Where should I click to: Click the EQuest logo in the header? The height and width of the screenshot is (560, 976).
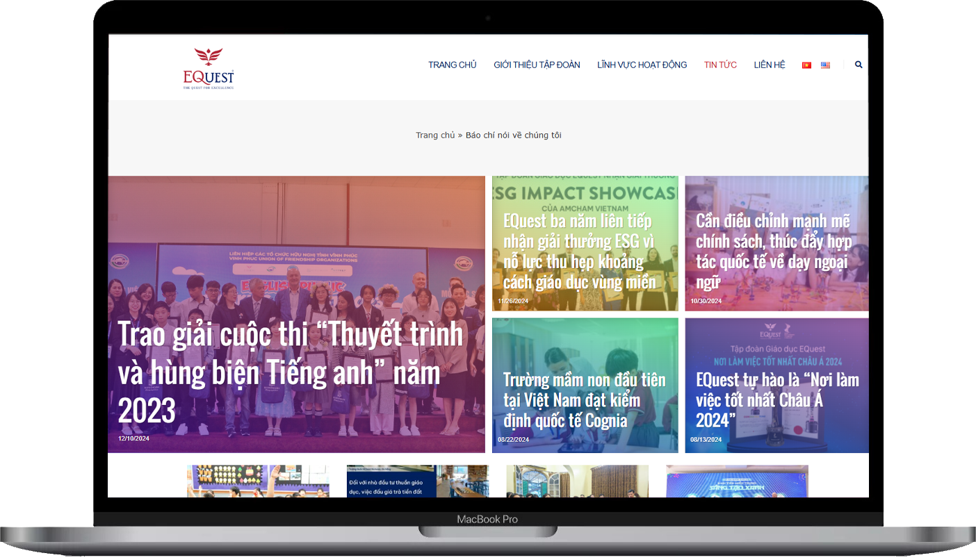209,69
